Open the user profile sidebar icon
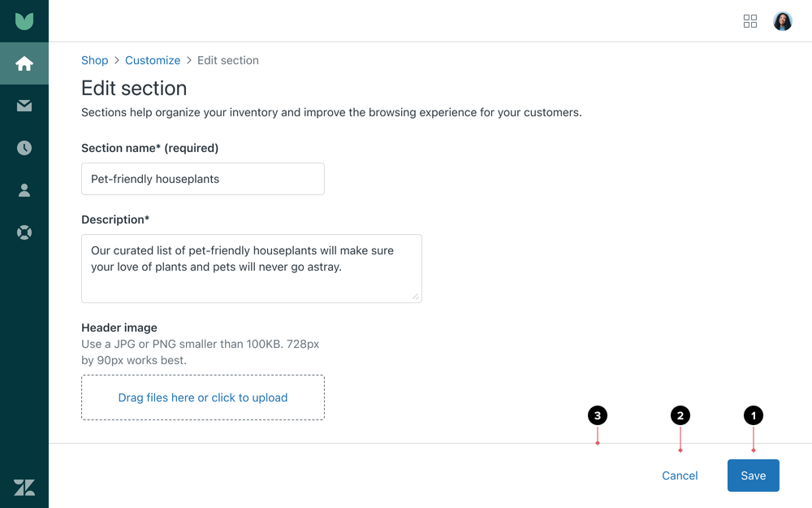This screenshot has width=812, height=508. click(24, 190)
